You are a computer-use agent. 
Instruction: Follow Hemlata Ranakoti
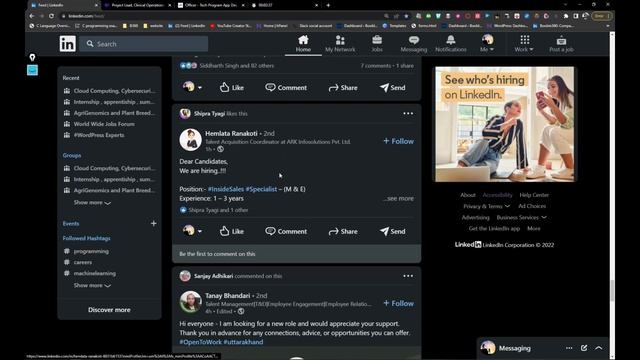tap(398, 141)
